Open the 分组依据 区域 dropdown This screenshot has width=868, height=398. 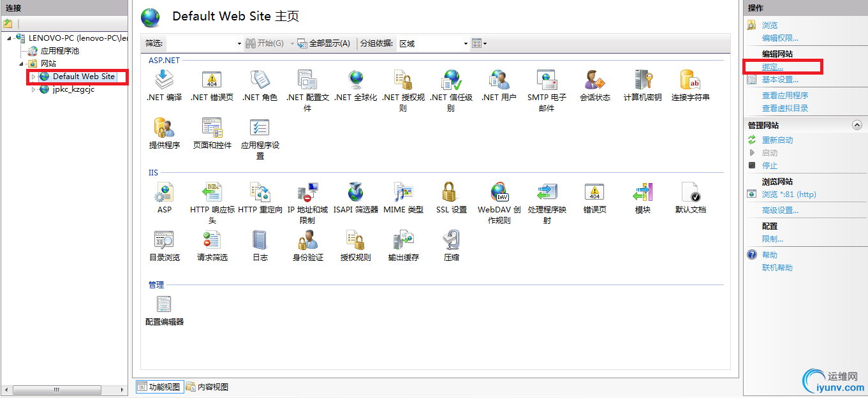tap(433, 43)
